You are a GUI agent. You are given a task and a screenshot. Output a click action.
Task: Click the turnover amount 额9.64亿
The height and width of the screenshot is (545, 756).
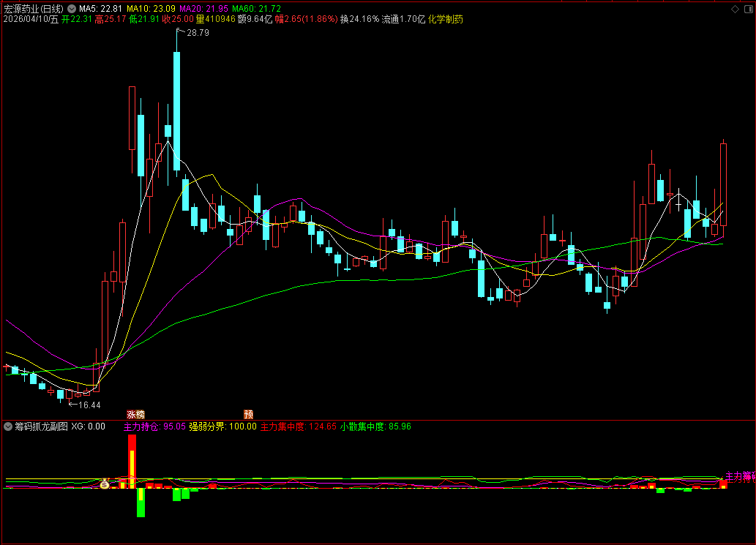click(x=255, y=19)
